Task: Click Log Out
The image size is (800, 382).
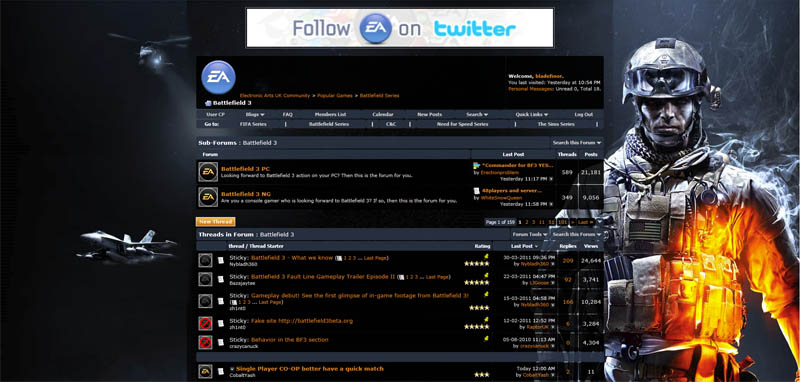Action: click(584, 114)
